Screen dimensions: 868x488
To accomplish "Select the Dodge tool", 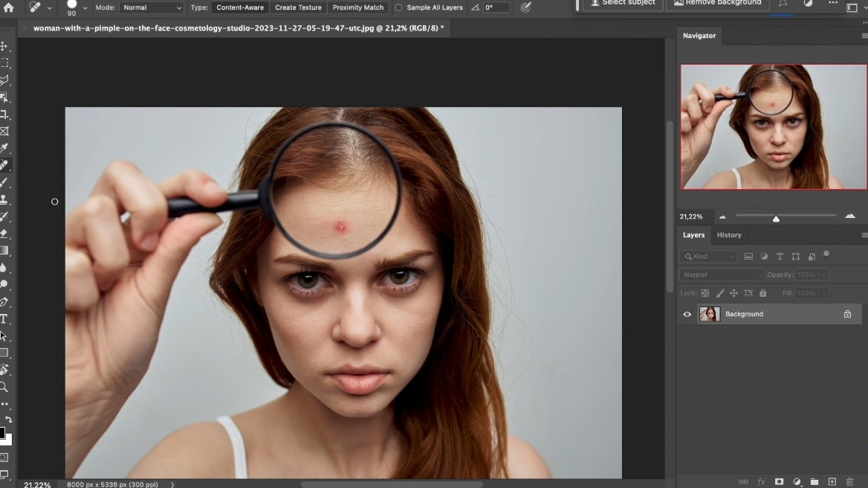I will click(4, 285).
